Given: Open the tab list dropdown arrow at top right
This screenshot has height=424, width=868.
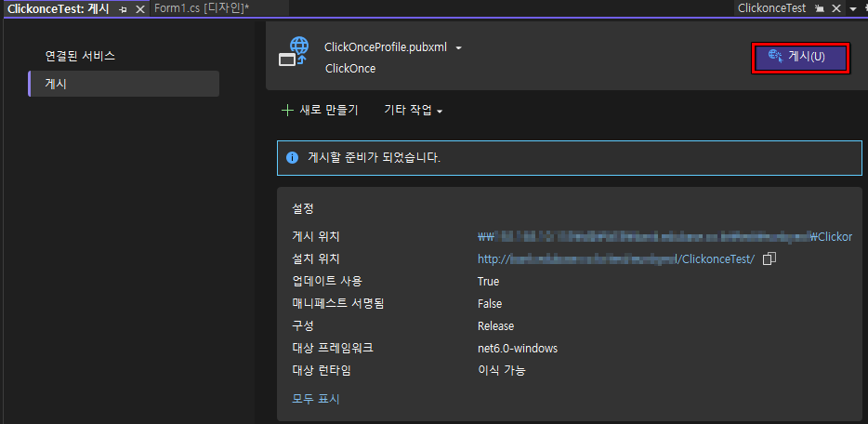Looking at the screenshot, I should [852, 9].
